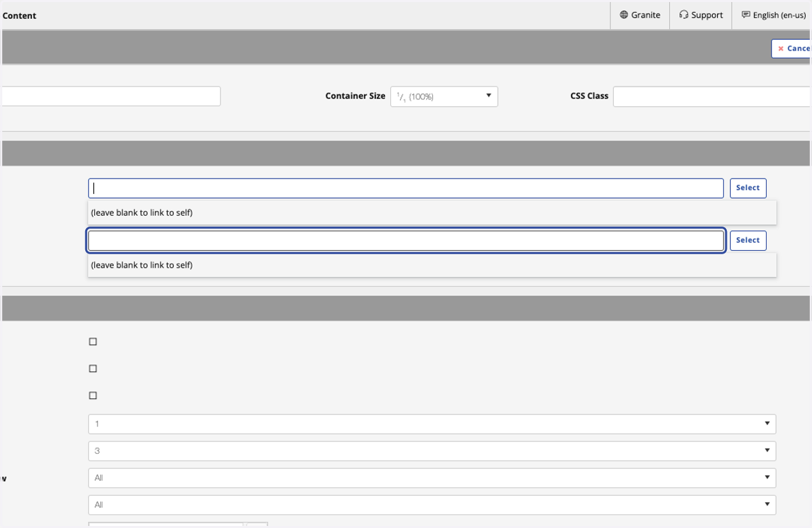
Task: Click the Support headset icon
Action: coord(683,15)
